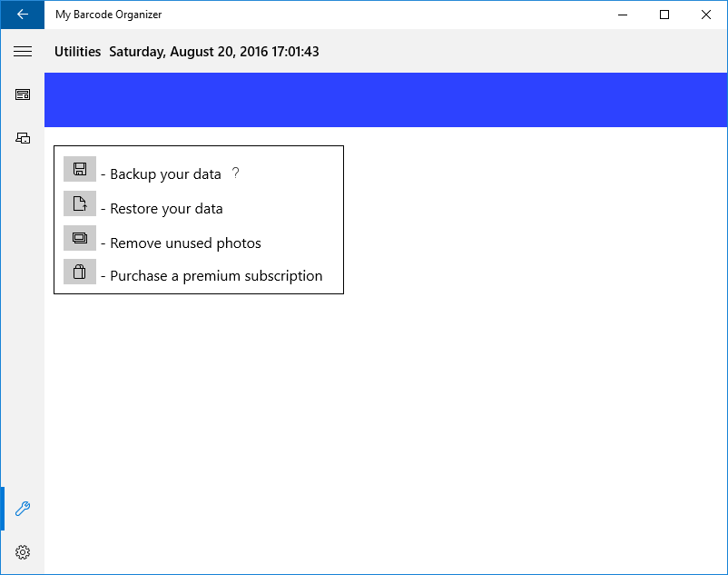The image size is (728, 575).
Task: Open the hamburger navigation menu
Action: tap(22, 51)
